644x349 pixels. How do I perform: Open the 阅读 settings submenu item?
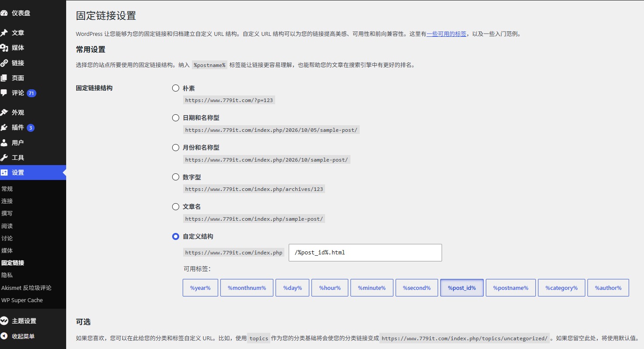pyautogui.click(x=7, y=226)
